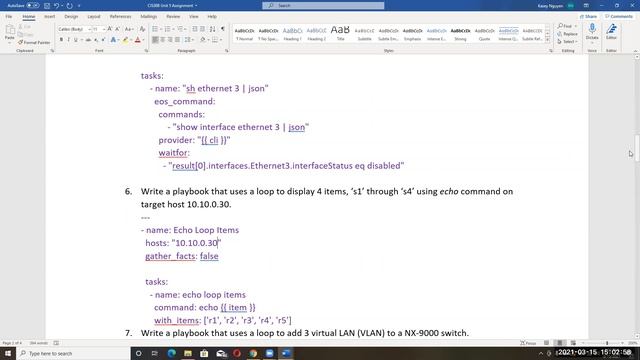Click the Share button

point(589,16)
